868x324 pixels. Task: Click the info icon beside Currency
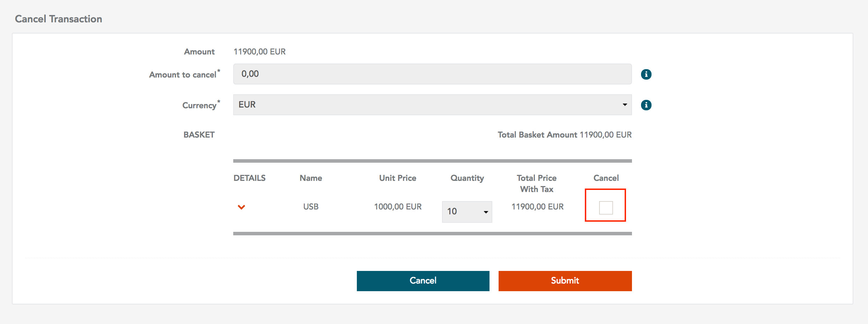646,105
